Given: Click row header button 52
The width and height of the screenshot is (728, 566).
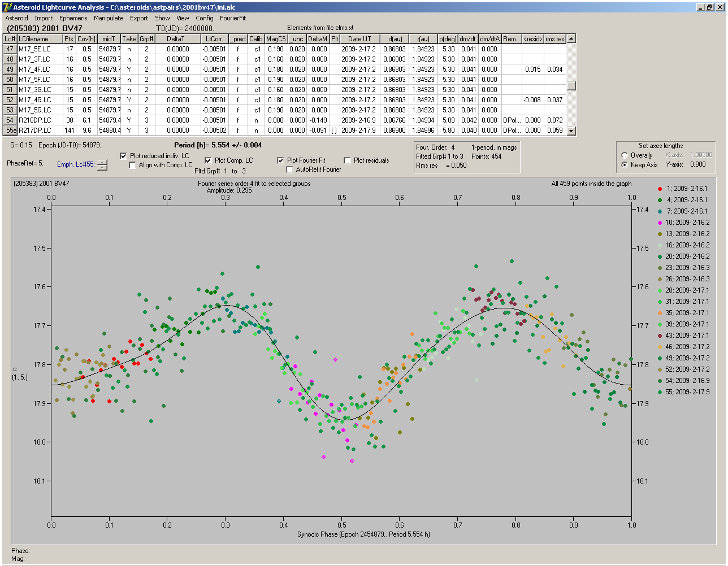Looking at the screenshot, I should (10, 100).
